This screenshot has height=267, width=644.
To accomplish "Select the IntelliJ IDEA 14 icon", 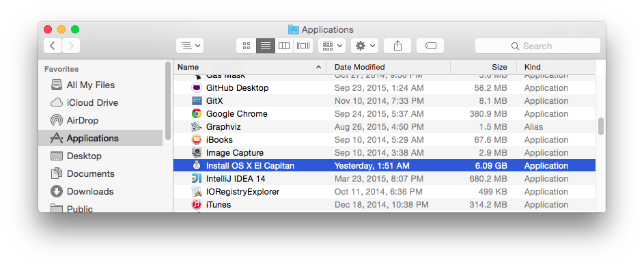I will pyautogui.click(x=197, y=179).
